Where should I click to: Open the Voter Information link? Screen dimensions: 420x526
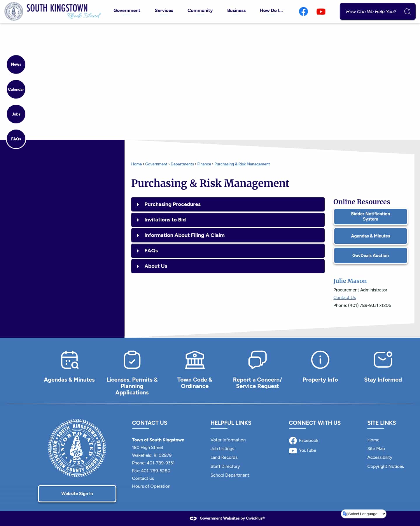[x=228, y=440]
